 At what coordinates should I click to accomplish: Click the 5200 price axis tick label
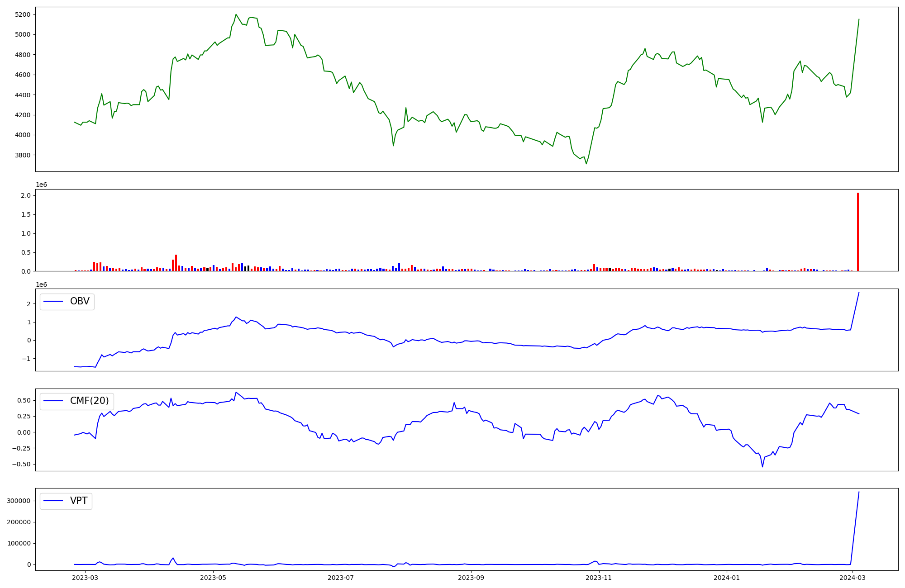pos(23,14)
